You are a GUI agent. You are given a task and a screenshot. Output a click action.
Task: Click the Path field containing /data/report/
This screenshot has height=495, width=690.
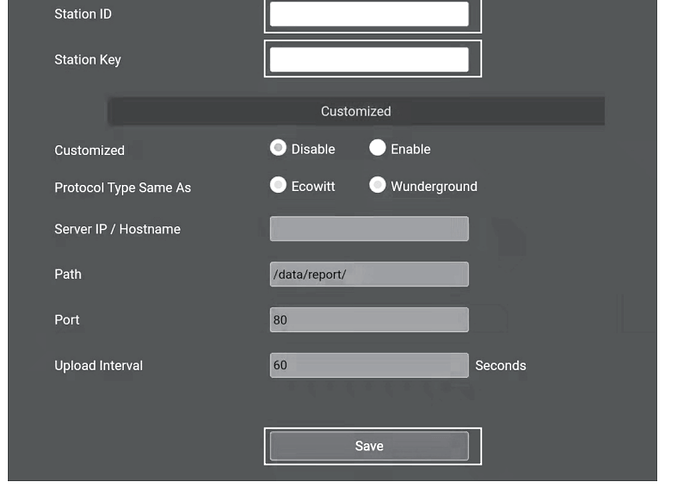coord(369,274)
